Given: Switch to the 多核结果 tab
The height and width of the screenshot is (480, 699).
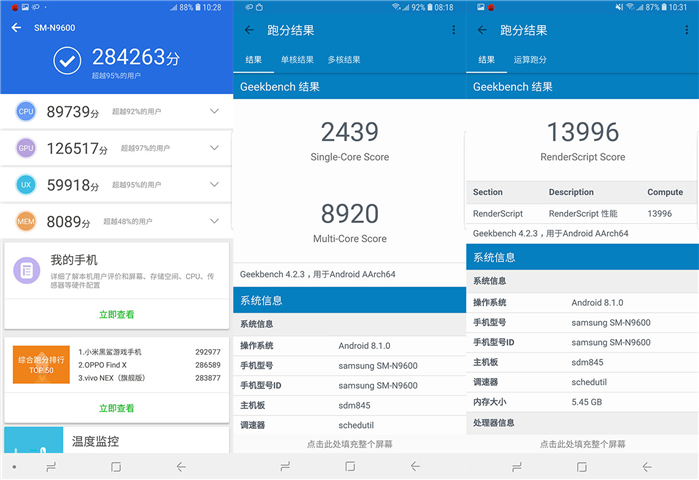Looking at the screenshot, I should (x=344, y=60).
